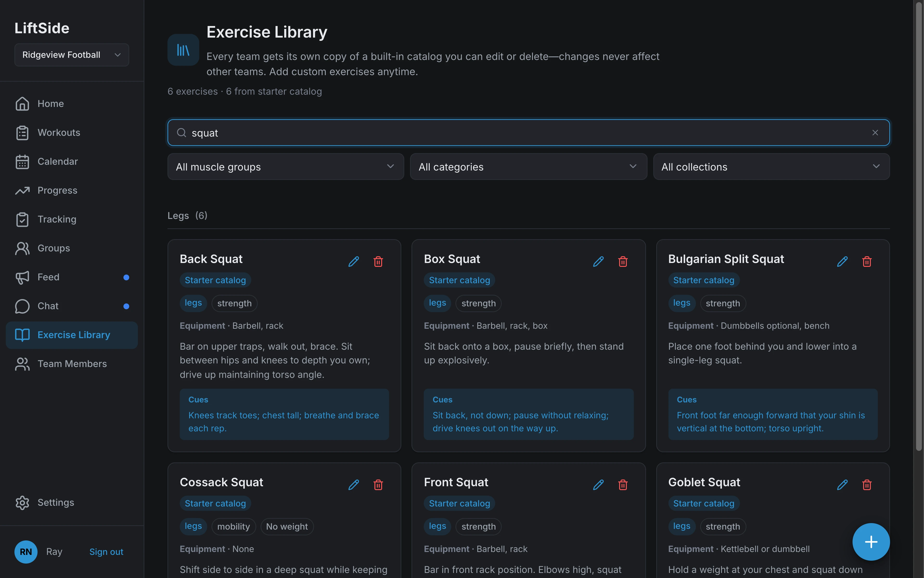
Task: Click the page vertical scrollbar
Action: coord(919,226)
